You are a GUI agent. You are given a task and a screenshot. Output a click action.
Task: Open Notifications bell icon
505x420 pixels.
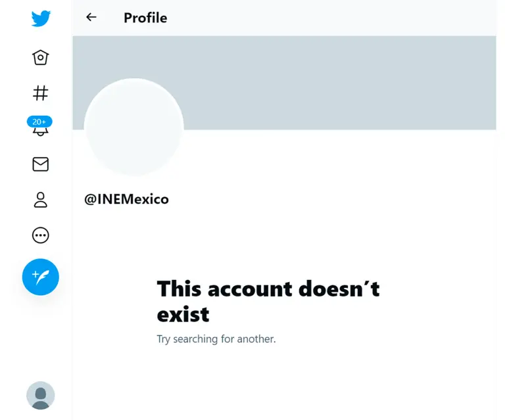coord(40,131)
